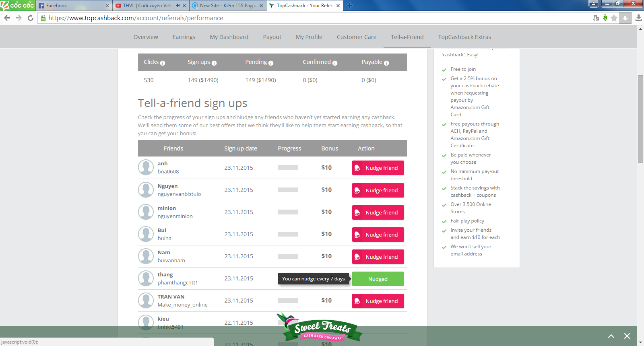Open the Cốc Cốc browser menu logo
The image size is (644, 346).
point(18,5)
